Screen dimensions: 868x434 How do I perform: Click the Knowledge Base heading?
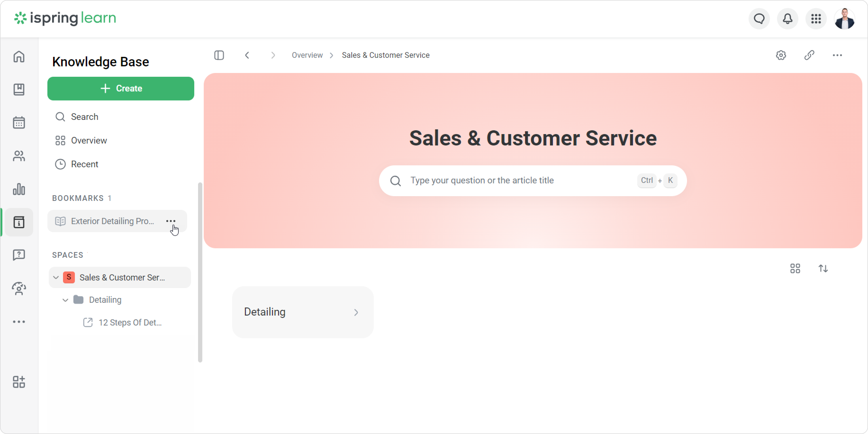(x=100, y=62)
